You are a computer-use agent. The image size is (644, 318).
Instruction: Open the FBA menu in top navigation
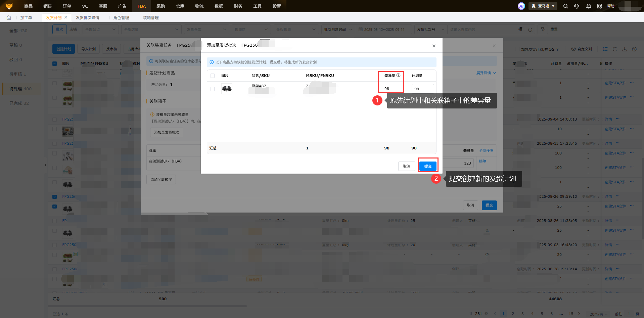[x=142, y=6]
